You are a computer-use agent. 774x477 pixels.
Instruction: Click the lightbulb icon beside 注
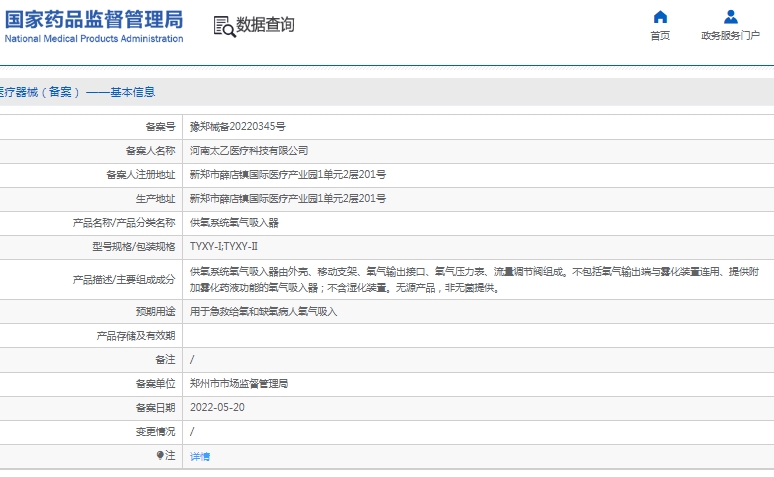(160, 455)
